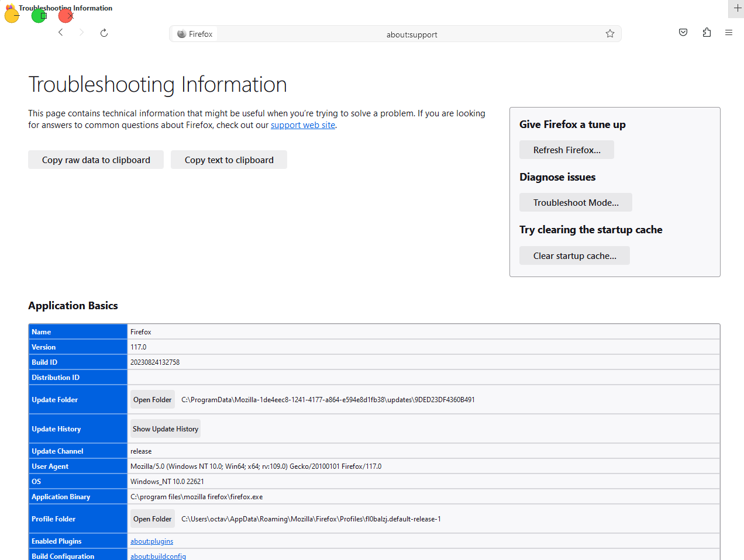Save page to Pocket
Image resolution: width=744 pixels, height=560 pixels.
683,32
